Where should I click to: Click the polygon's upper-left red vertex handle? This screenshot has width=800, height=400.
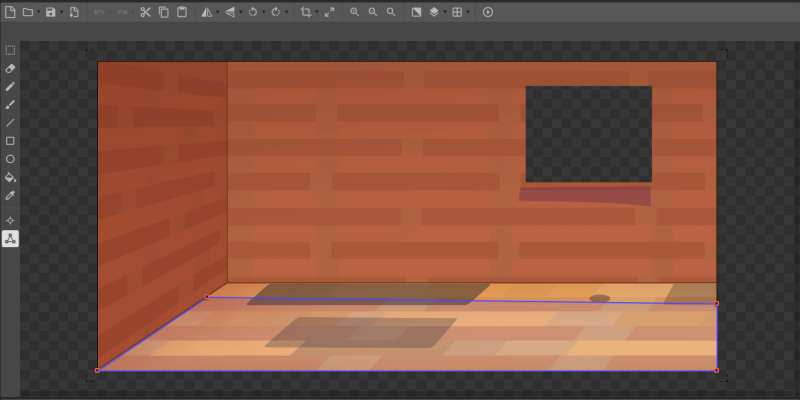pyautogui.click(x=207, y=296)
